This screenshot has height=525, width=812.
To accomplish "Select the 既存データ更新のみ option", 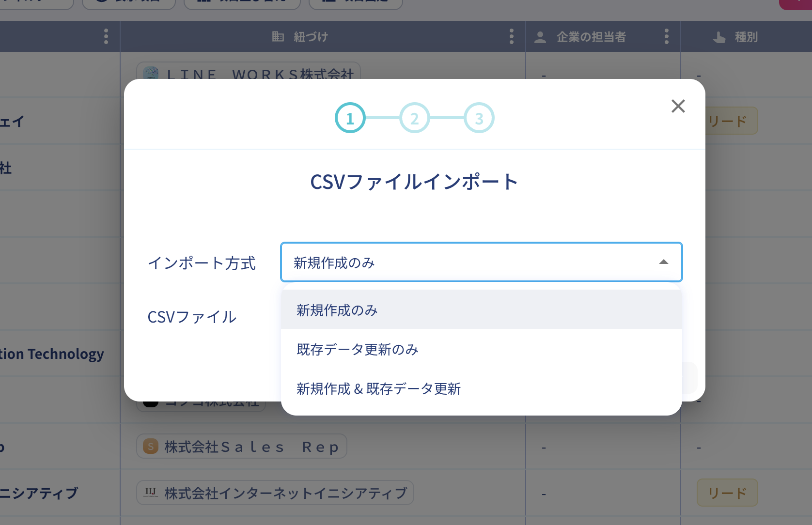I will [x=481, y=349].
